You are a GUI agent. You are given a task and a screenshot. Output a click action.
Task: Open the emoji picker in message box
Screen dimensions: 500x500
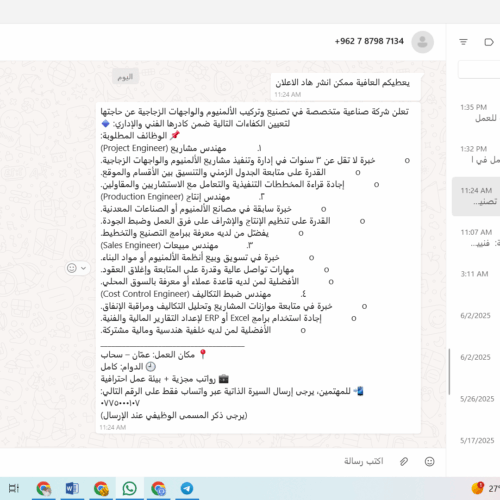pos(429,462)
